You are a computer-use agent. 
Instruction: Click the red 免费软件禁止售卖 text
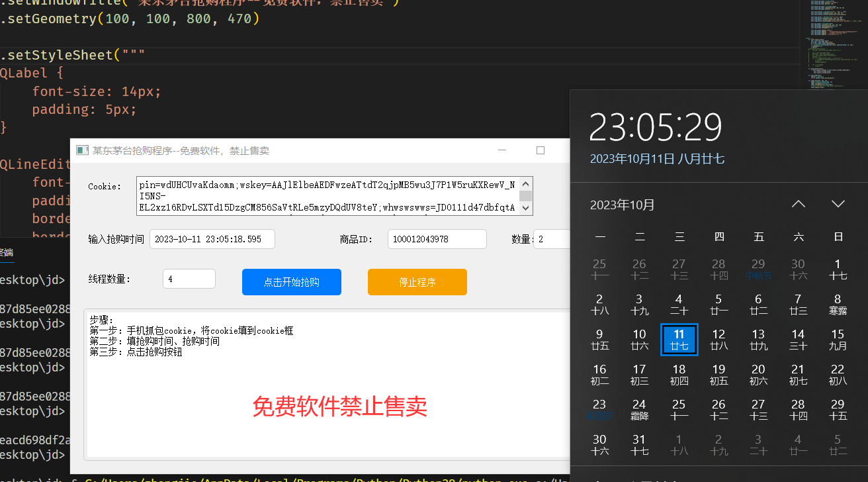point(340,407)
